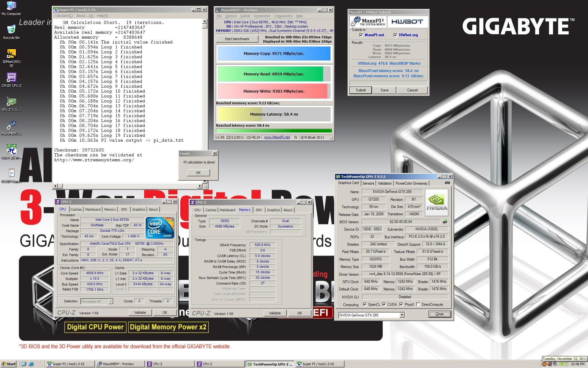Switch to Sensors tab in GPU-Z

pyautogui.click(x=368, y=183)
